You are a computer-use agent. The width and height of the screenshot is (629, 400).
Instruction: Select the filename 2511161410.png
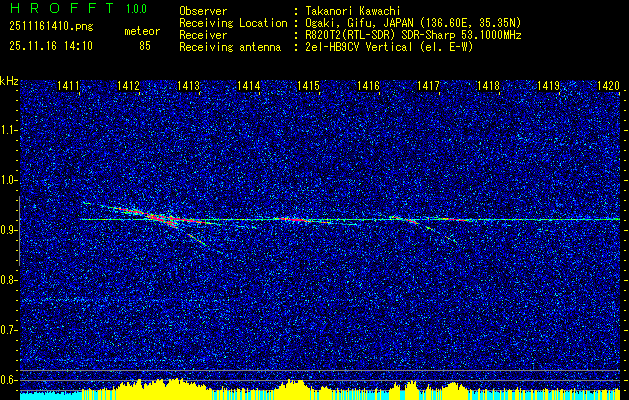click(51, 27)
